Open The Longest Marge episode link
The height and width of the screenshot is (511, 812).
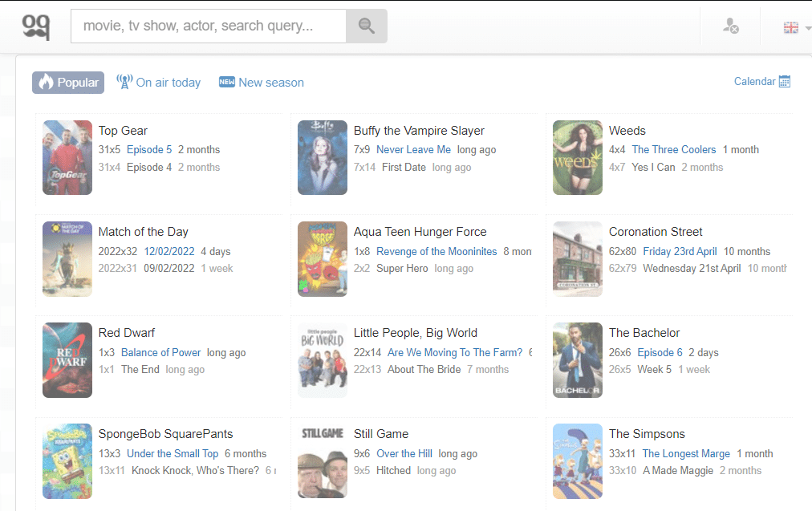point(686,453)
